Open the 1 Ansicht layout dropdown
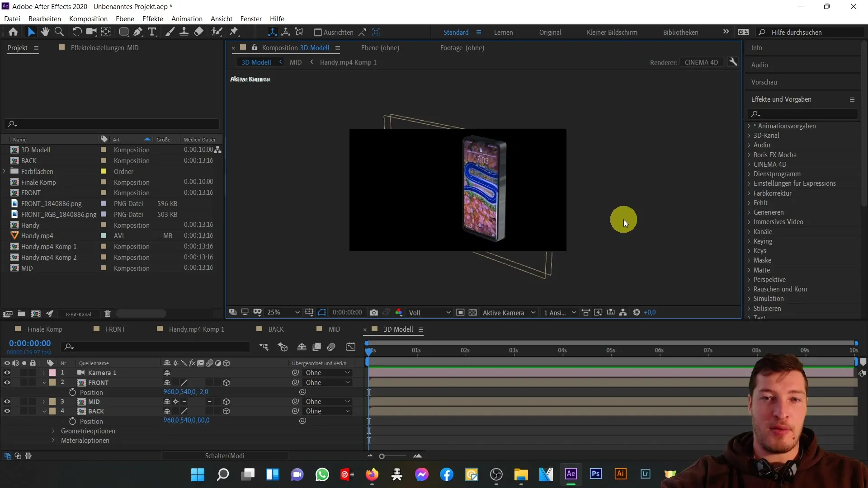The image size is (868, 488). pyautogui.click(x=560, y=313)
